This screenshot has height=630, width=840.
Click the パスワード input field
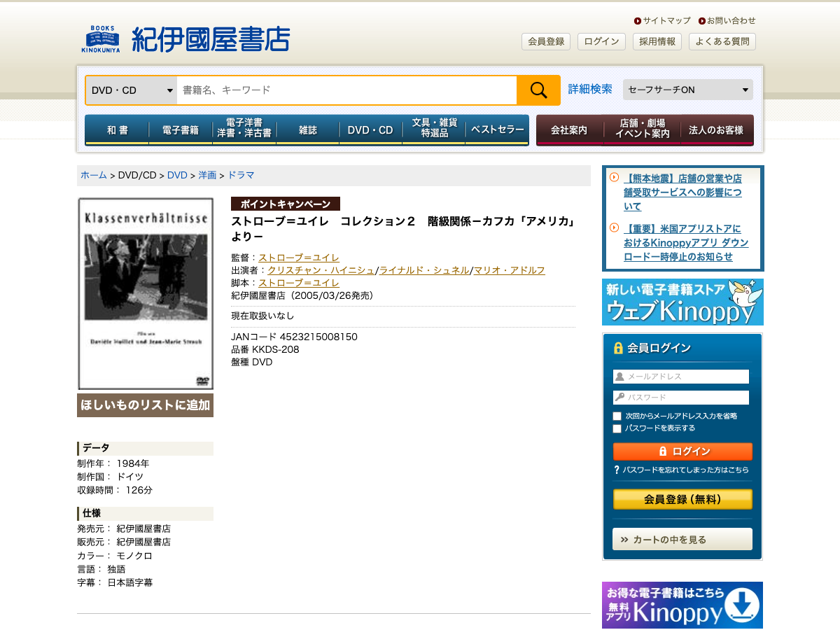[681, 398]
